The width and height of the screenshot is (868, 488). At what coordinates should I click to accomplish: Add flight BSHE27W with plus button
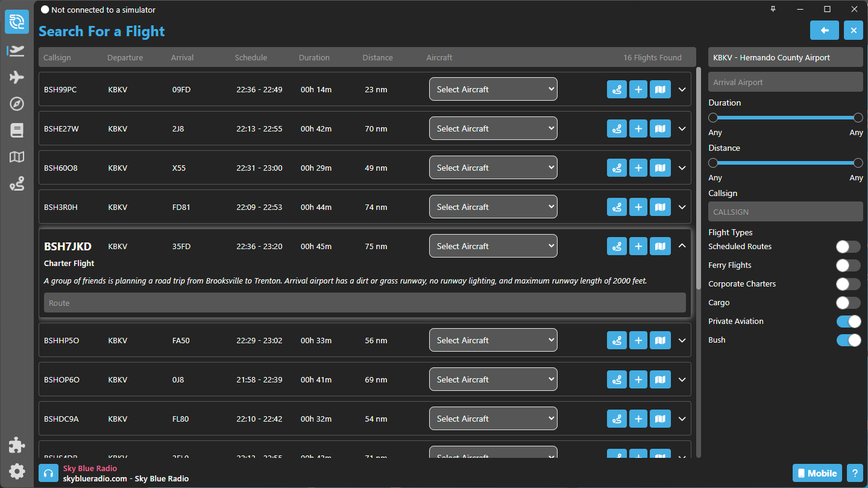[638, 128]
